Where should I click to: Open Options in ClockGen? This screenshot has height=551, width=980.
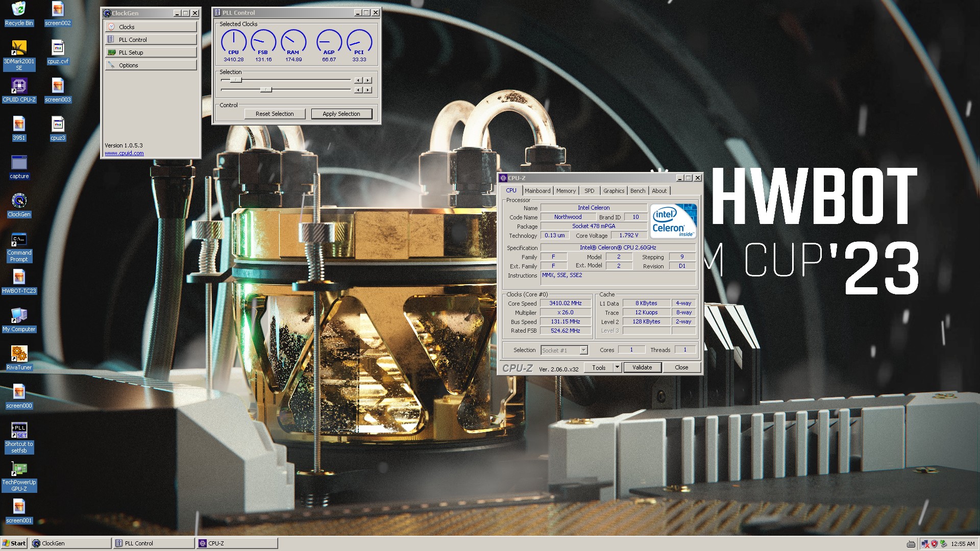(x=151, y=65)
